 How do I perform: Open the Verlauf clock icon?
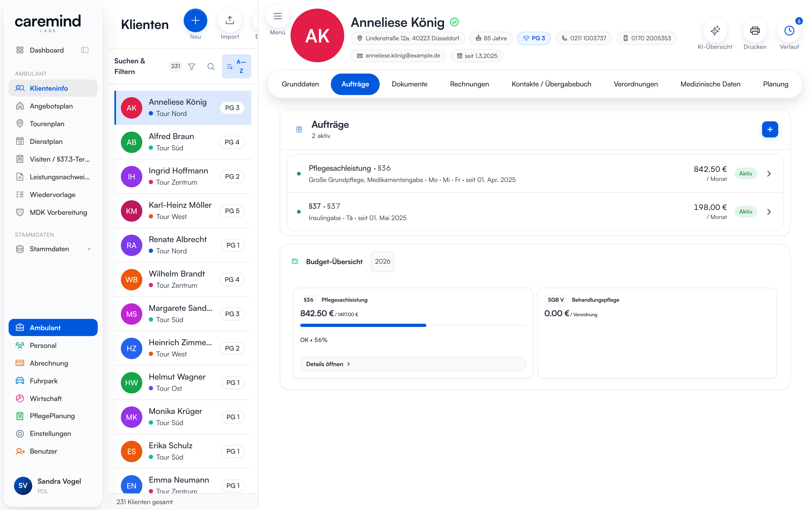pyautogui.click(x=789, y=31)
